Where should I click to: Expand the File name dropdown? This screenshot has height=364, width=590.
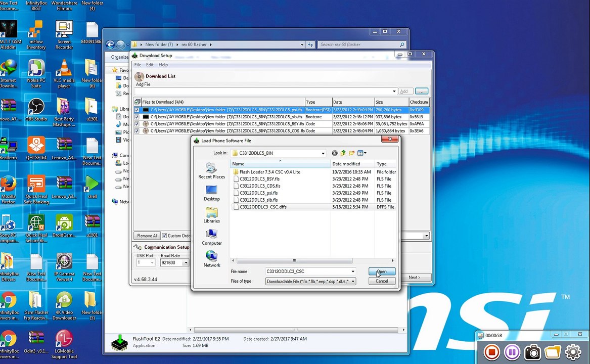click(352, 271)
